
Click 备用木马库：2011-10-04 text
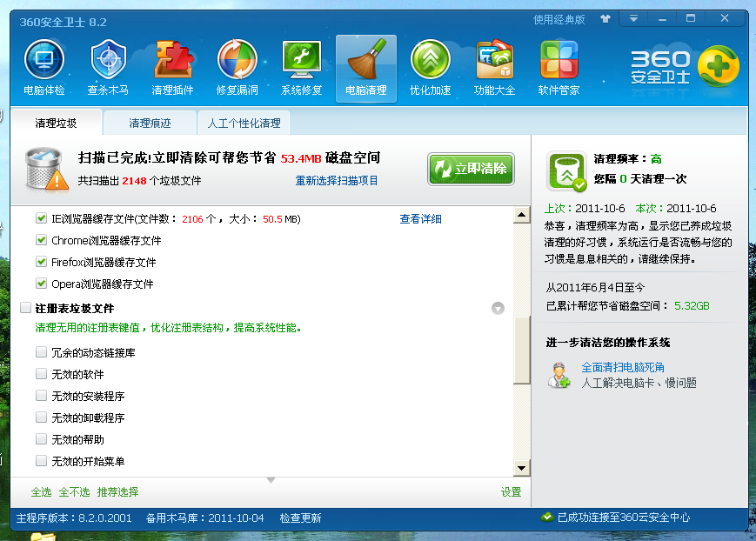pyautogui.click(x=205, y=518)
